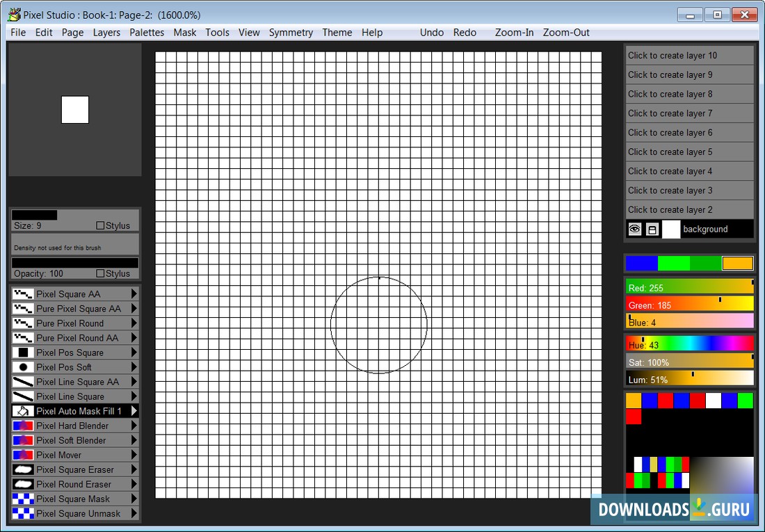
Task: Expand options arrow for Pixel Pos Soft
Action: point(134,367)
